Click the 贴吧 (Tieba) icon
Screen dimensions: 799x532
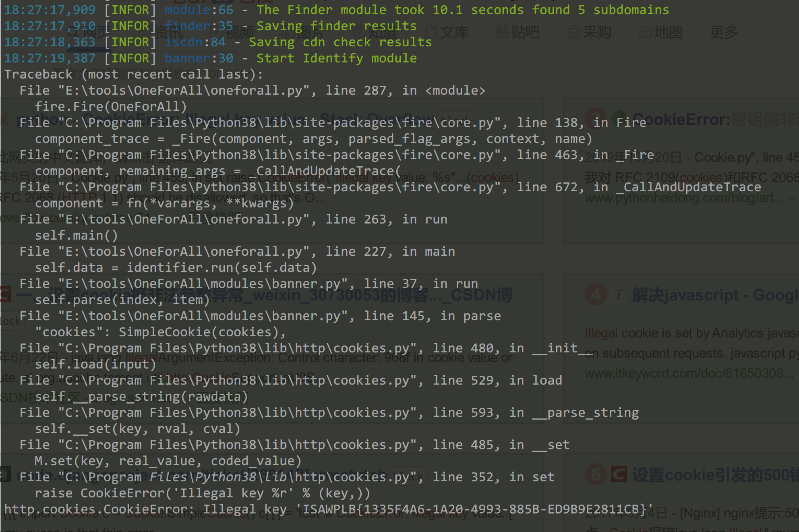pyautogui.click(x=503, y=32)
